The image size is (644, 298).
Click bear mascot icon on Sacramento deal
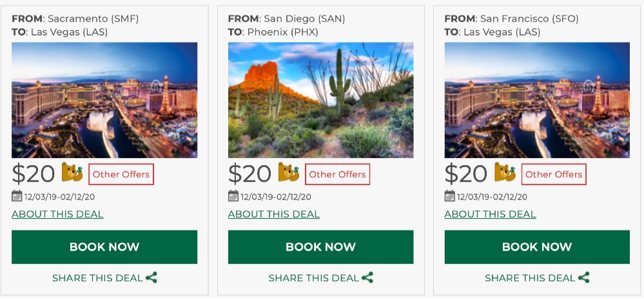coord(72,173)
